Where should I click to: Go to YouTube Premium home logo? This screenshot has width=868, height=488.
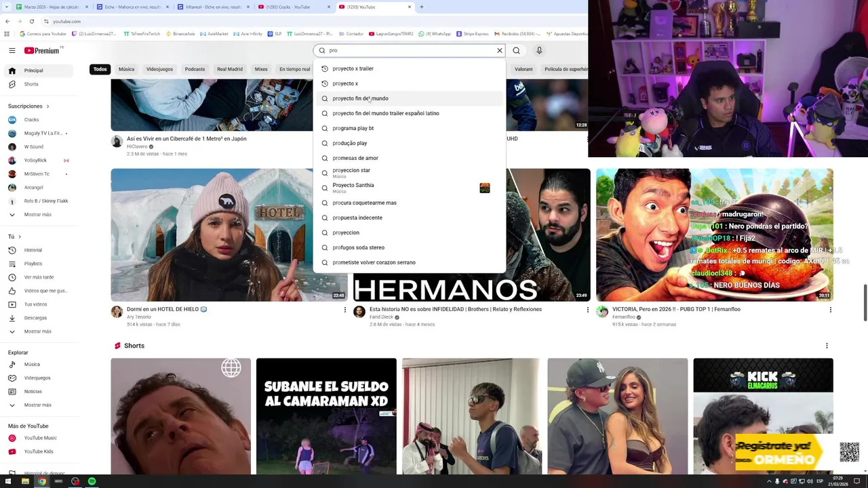(x=42, y=50)
